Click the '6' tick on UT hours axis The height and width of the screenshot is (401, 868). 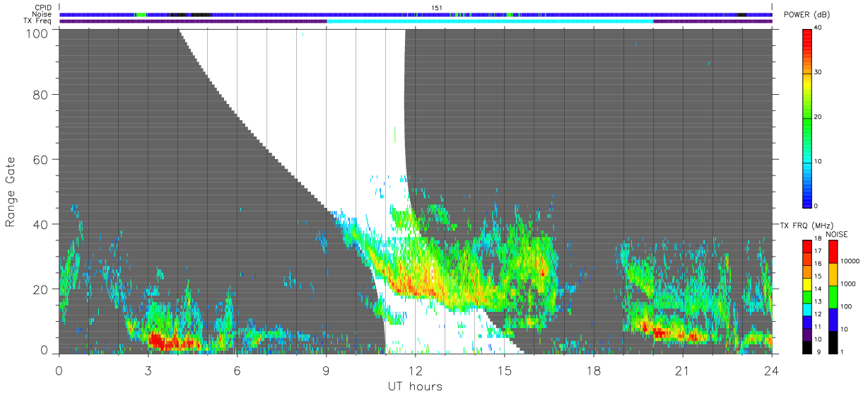click(237, 371)
